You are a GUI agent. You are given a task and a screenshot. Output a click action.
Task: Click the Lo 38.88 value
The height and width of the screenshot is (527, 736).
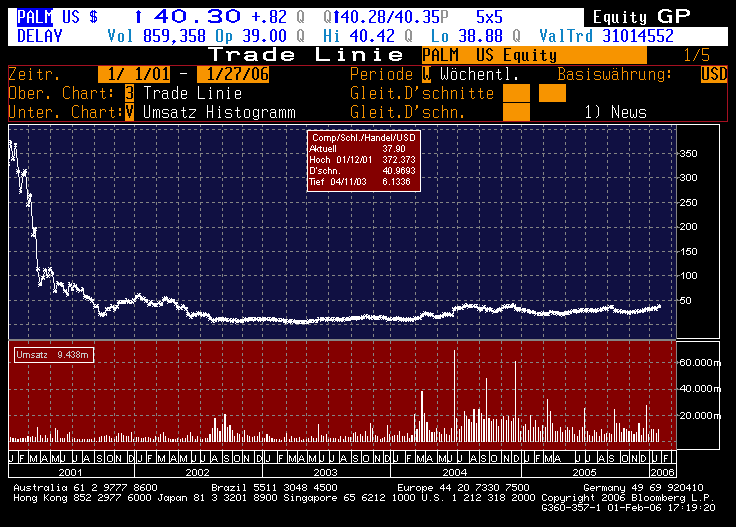point(467,36)
